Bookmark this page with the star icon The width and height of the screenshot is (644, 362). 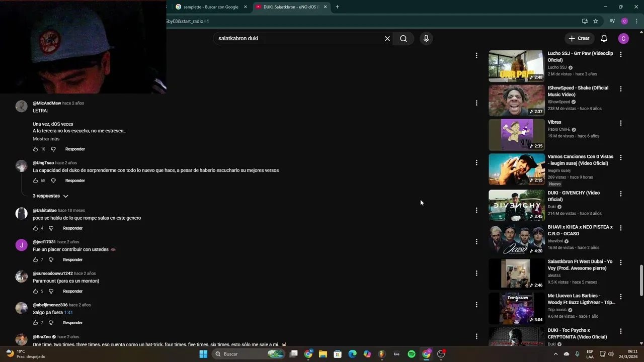tap(596, 21)
